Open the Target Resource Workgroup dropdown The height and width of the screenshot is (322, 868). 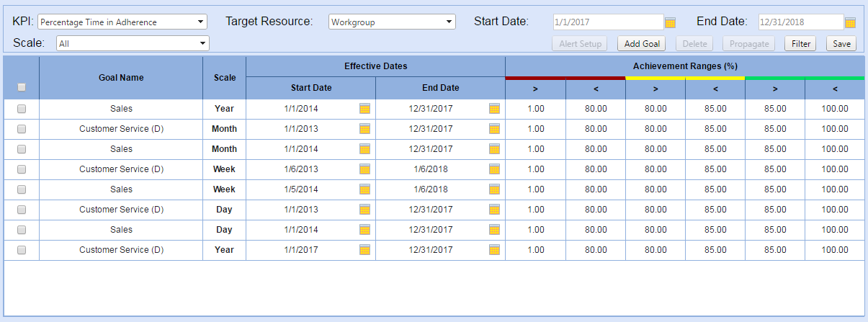tap(392, 22)
